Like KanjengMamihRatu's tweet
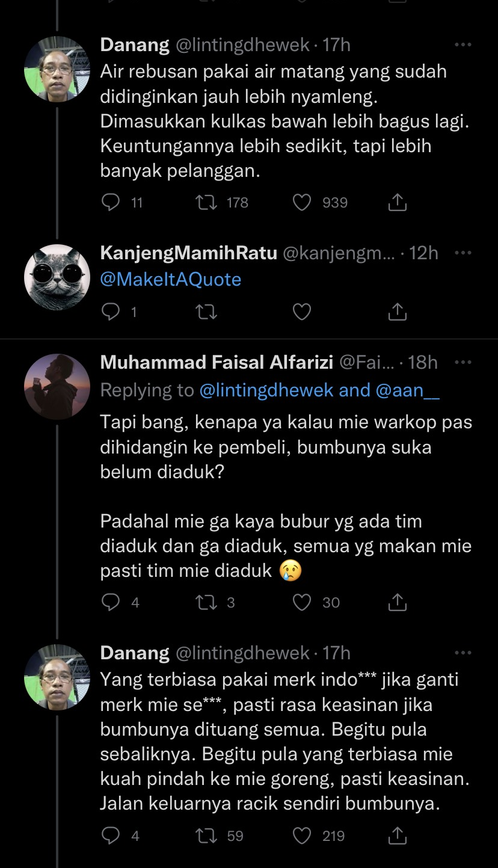 pyautogui.click(x=301, y=312)
